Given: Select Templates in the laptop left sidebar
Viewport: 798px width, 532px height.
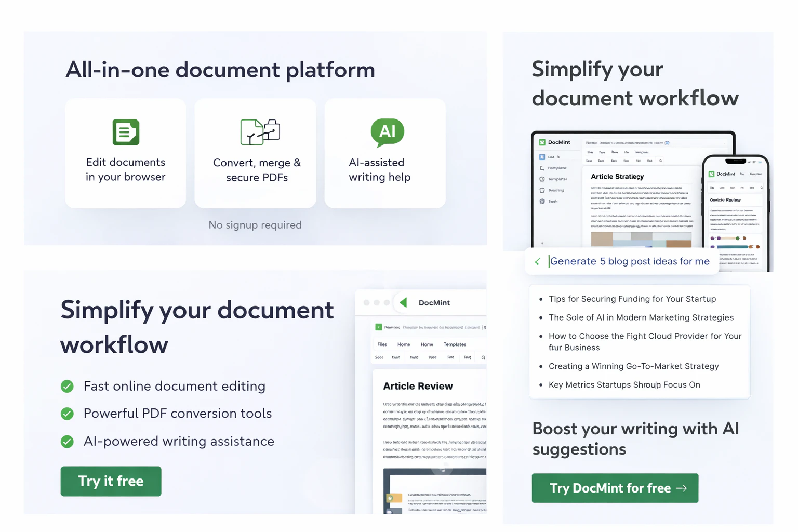Looking at the screenshot, I should (557, 179).
